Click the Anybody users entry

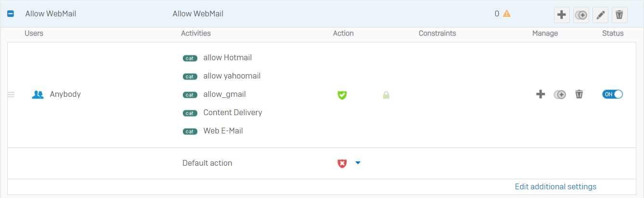pos(65,94)
